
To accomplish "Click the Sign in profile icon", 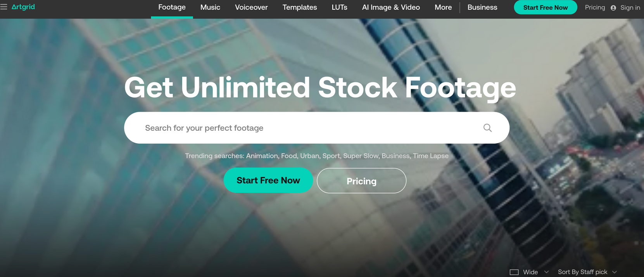I will click(613, 8).
